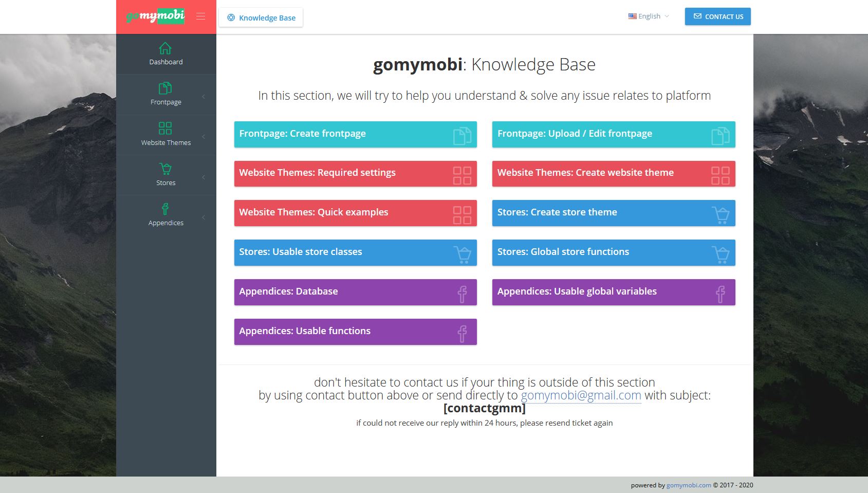Expand the Appendices sidebar chevron
This screenshot has width=868, height=493.
pos(204,217)
